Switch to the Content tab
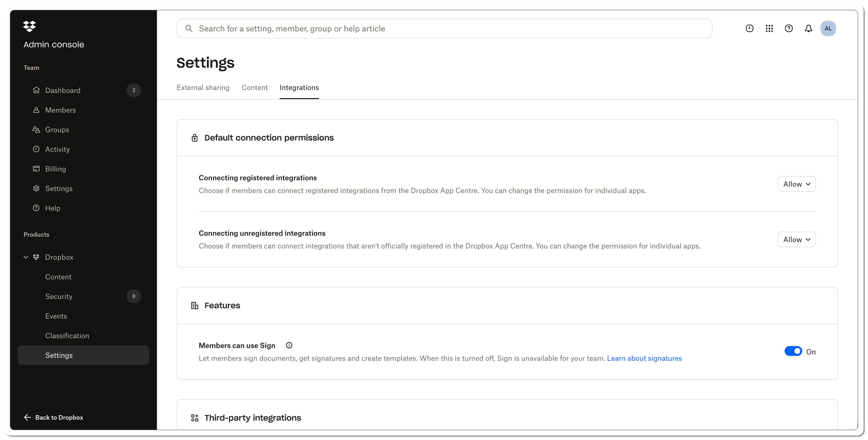868x440 pixels. [x=255, y=88]
